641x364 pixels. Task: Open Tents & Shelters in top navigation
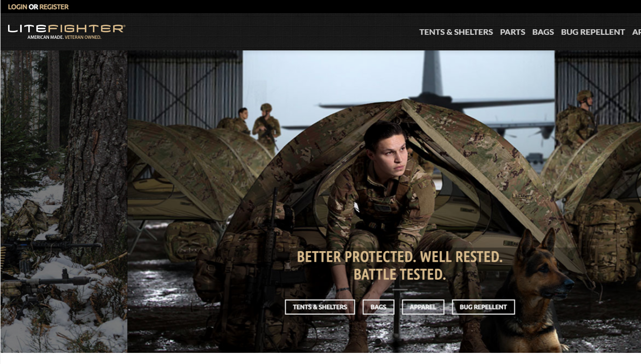456,32
